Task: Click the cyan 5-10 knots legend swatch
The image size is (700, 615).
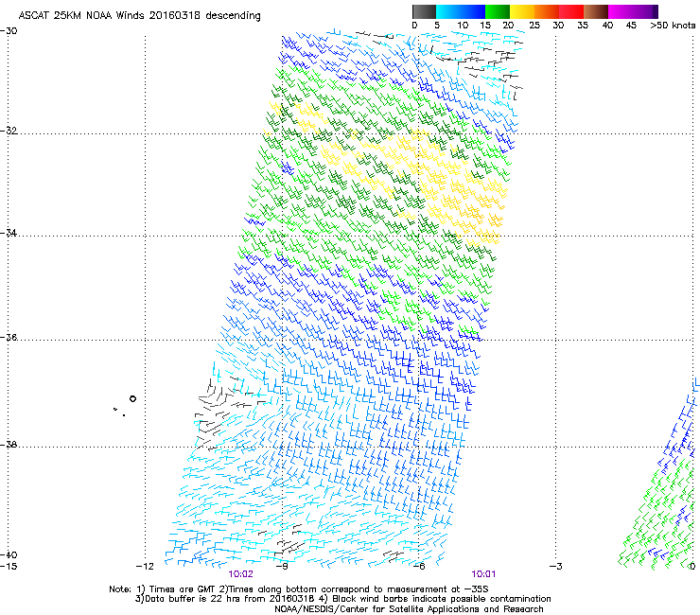Action: click(x=448, y=11)
